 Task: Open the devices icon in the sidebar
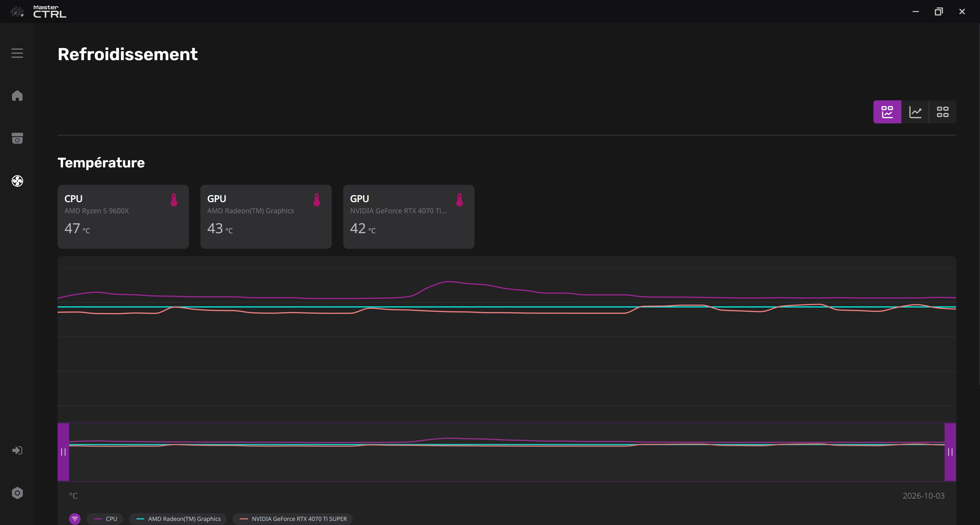click(x=17, y=138)
